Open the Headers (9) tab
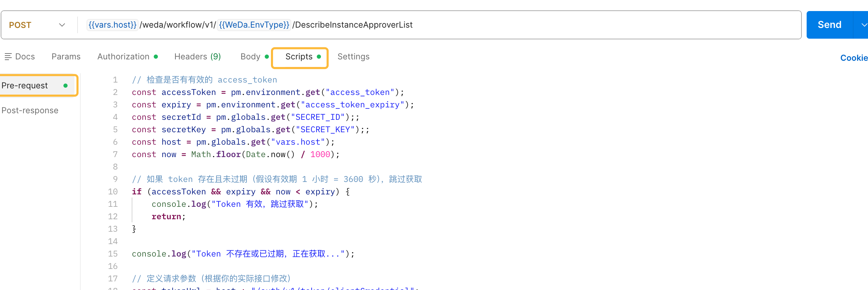 click(x=198, y=57)
